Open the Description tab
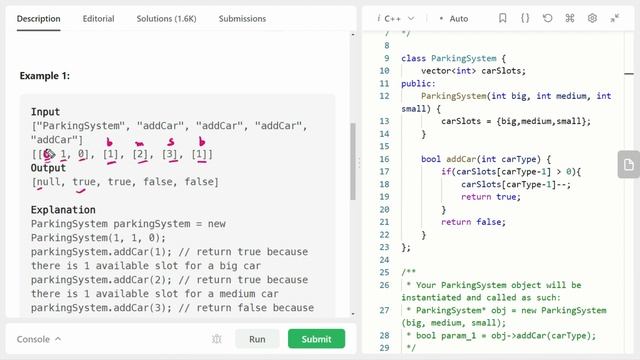This screenshot has height=360, width=640. pyautogui.click(x=38, y=19)
